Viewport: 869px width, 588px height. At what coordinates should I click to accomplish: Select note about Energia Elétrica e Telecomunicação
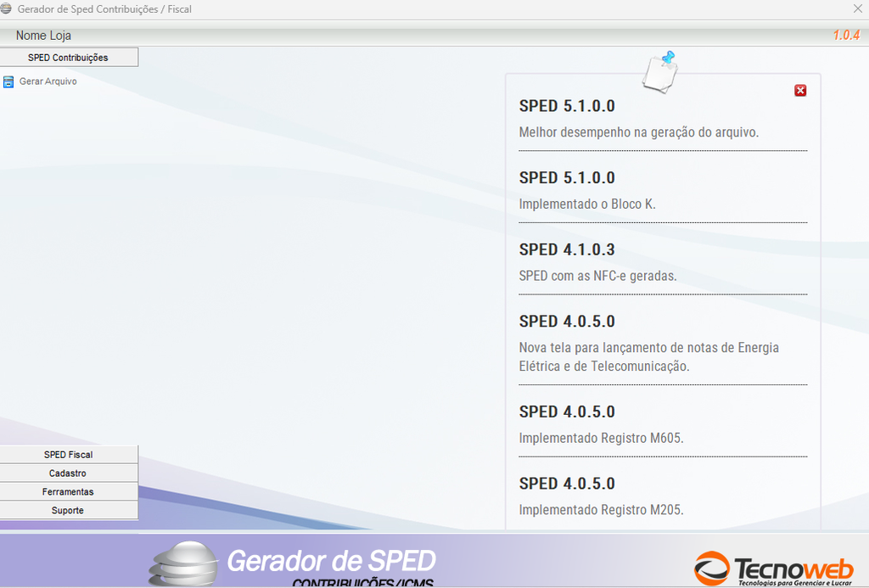point(649,357)
